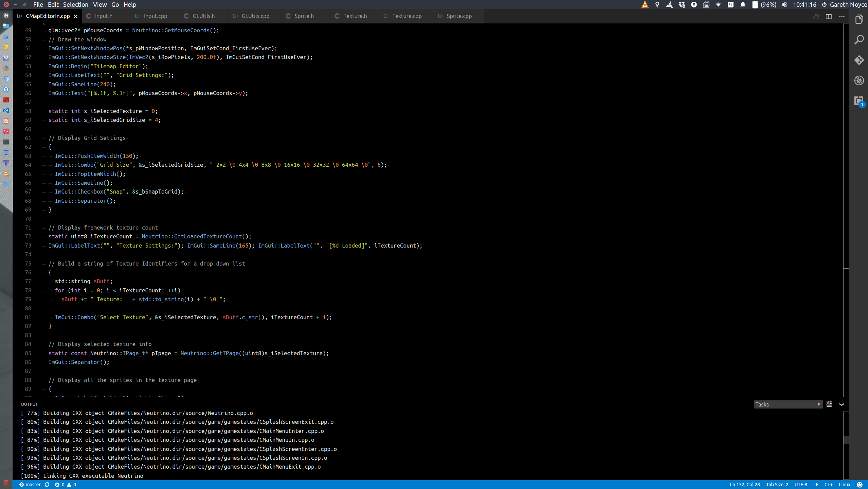
Task: Click the Trash icon at dock bottom
Action: click(6, 483)
